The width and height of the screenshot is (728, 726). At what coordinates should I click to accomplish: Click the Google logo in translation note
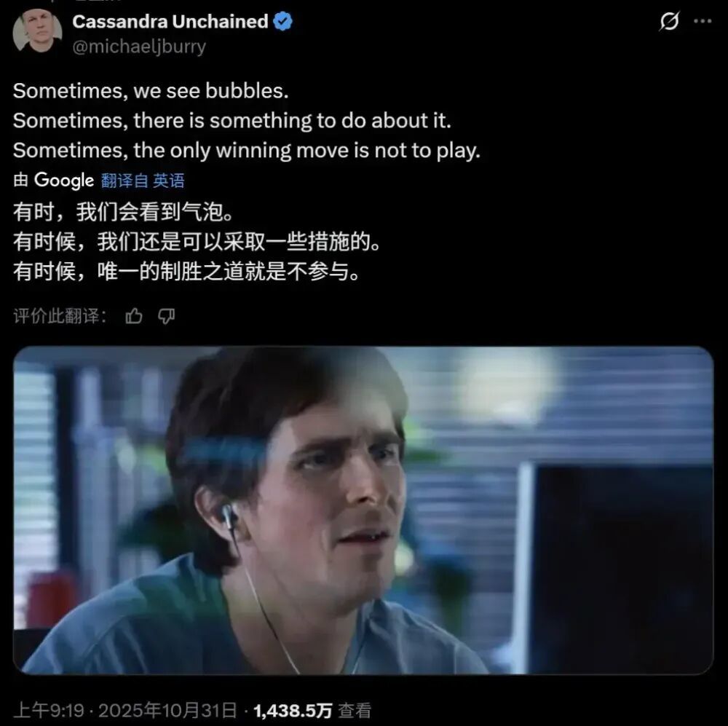click(x=64, y=180)
